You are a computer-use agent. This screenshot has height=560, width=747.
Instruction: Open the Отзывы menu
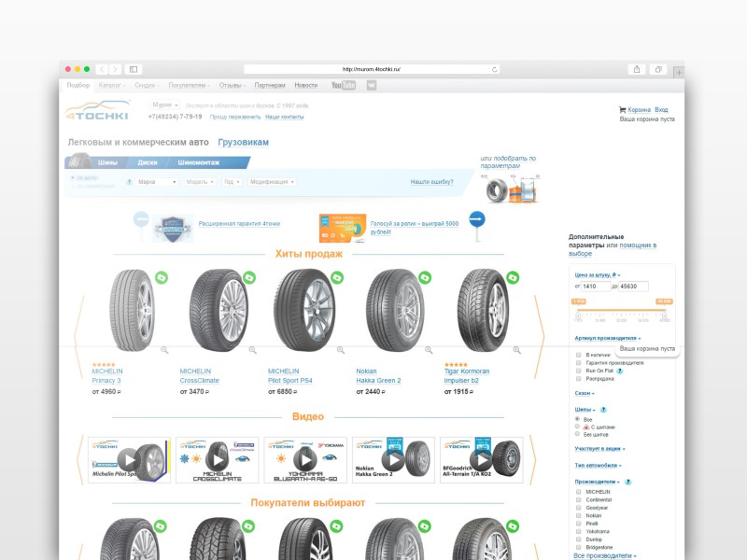click(x=232, y=85)
